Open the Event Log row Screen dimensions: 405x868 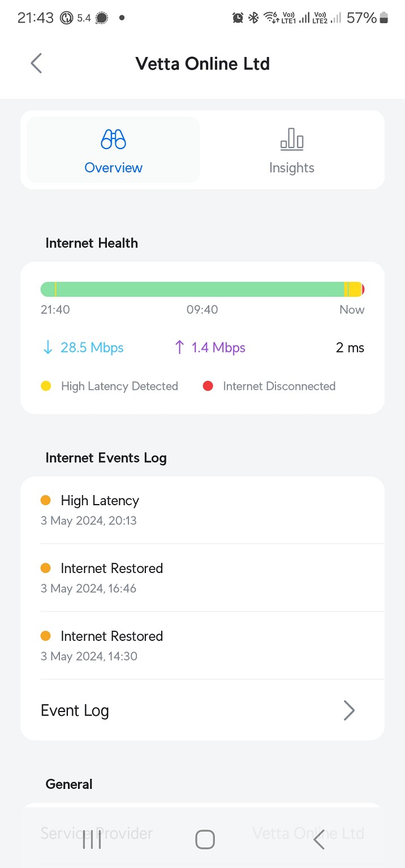(x=75, y=710)
